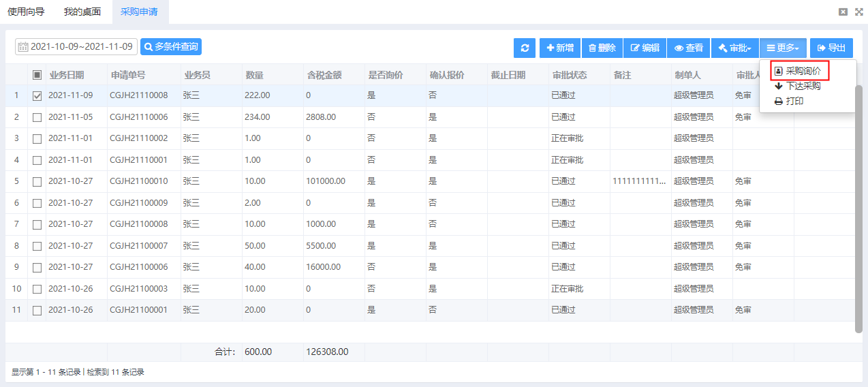Click the 新增 add button
The image size is (868, 387).
click(x=559, y=48)
